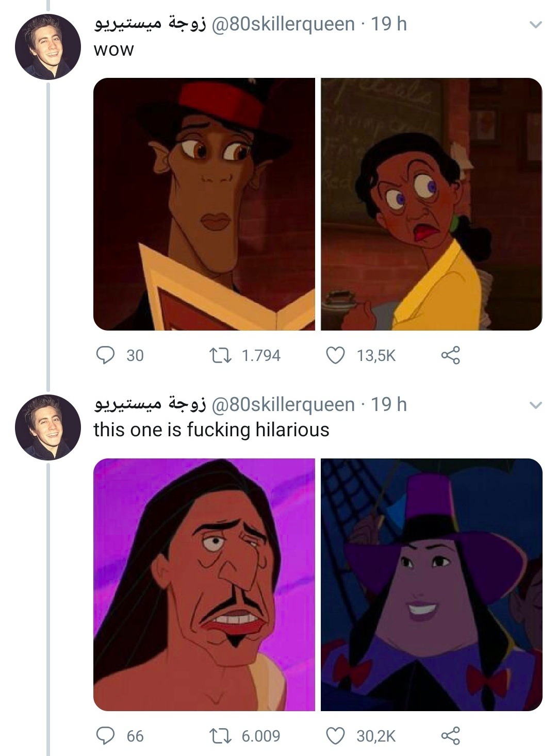The width and height of the screenshot is (557, 756).
Task: View the long-haired man on purple background image
Action: click(204, 584)
